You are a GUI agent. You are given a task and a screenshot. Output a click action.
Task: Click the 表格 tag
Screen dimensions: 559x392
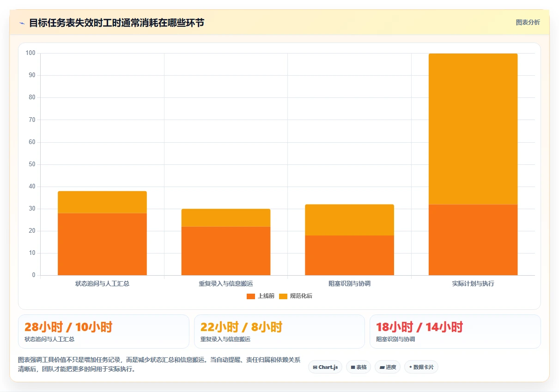click(358, 367)
